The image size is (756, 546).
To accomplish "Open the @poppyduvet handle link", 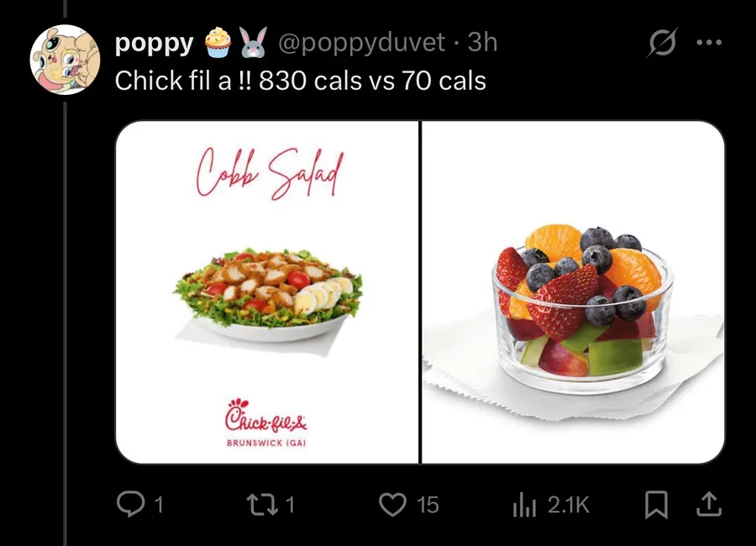I will [x=361, y=42].
